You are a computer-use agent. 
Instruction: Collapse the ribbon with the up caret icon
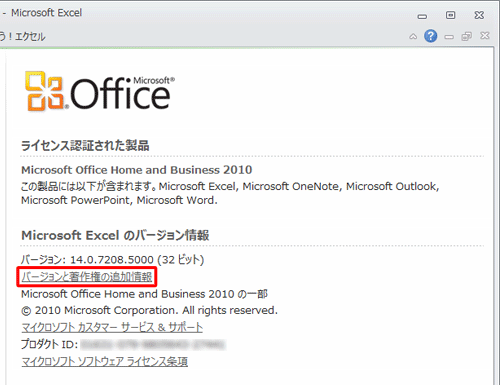point(413,36)
